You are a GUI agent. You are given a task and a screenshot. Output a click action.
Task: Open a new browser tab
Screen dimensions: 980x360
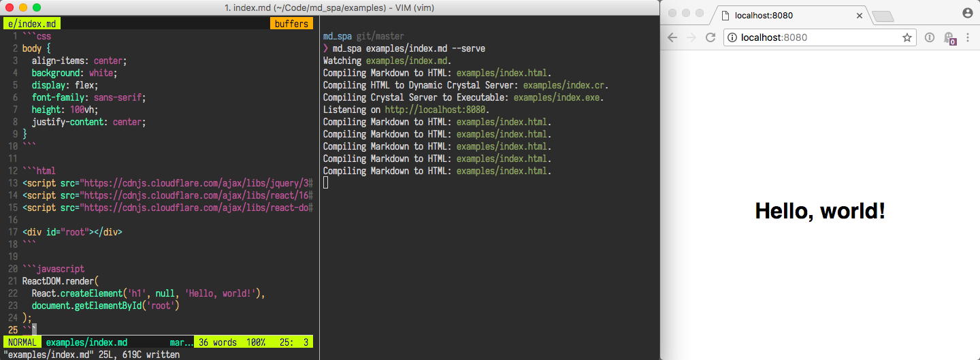pyautogui.click(x=882, y=16)
